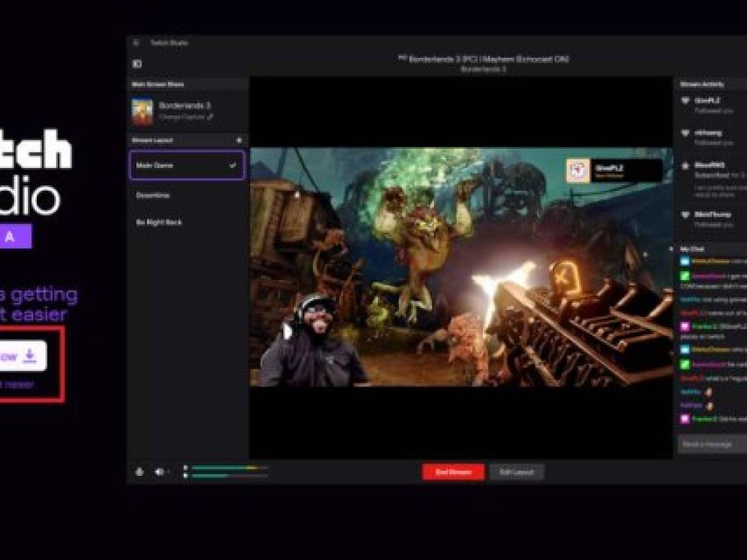
Task: Click the stream title Borderlands 3 Mayhem text
Action: click(483, 59)
